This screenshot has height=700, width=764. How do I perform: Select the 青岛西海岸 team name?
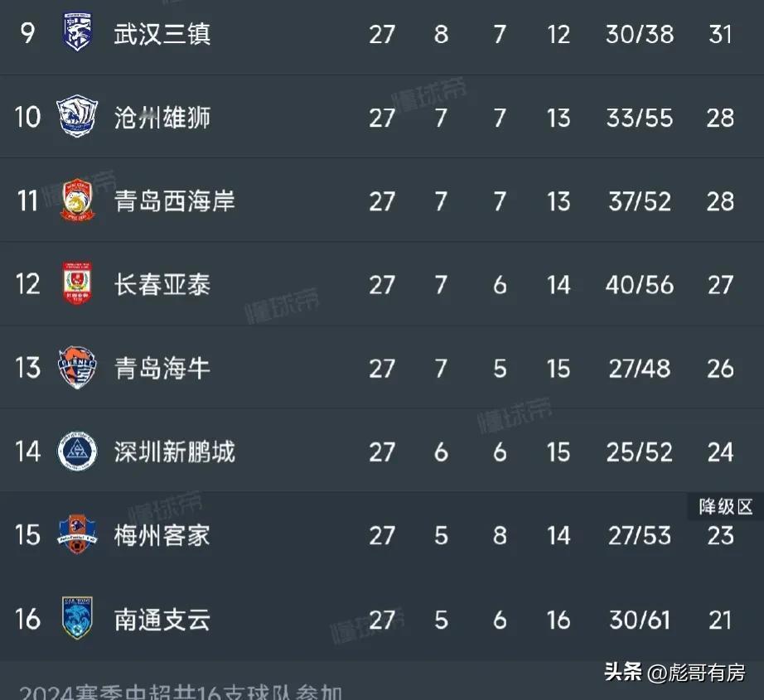coord(175,201)
